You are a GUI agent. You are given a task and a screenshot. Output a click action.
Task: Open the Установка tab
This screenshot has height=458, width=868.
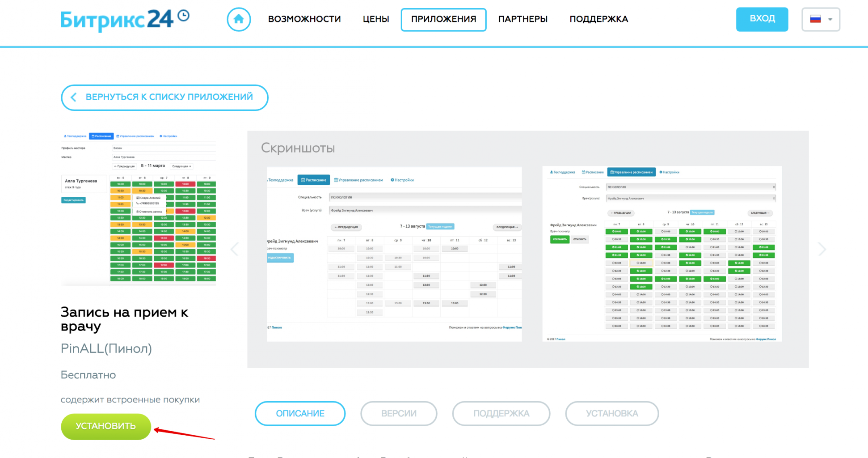pyautogui.click(x=612, y=413)
